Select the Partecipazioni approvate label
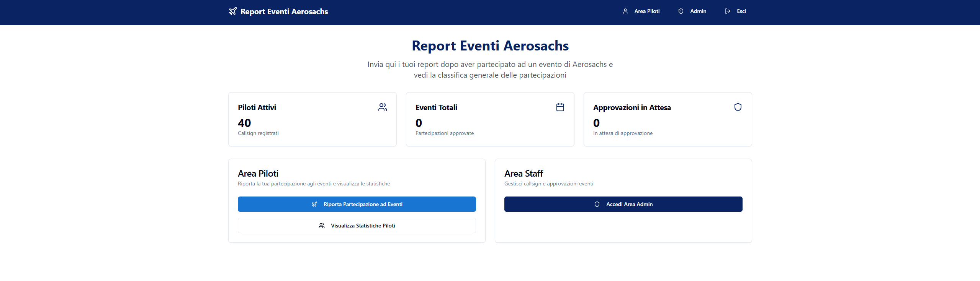Image resolution: width=980 pixels, height=281 pixels. [444, 133]
